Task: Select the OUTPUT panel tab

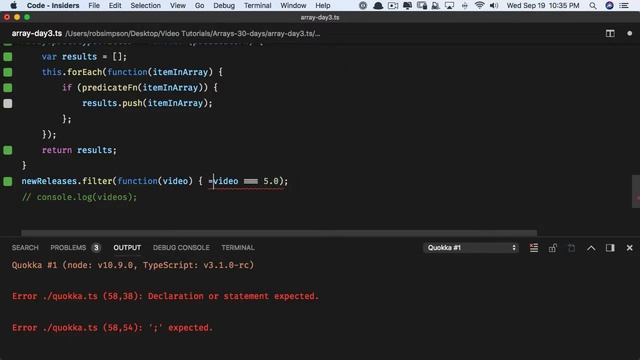Action: (x=127, y=248)
